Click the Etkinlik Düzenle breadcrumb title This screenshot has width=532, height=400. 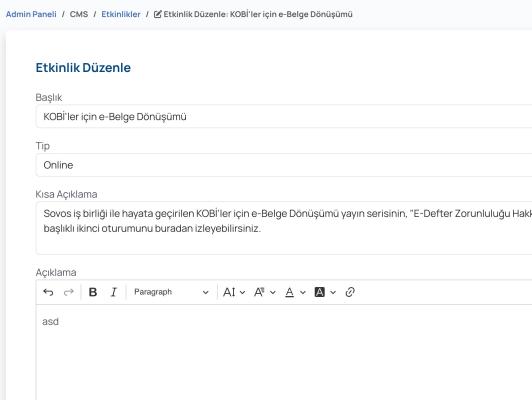pyautogui.click(x=258, y=14)
